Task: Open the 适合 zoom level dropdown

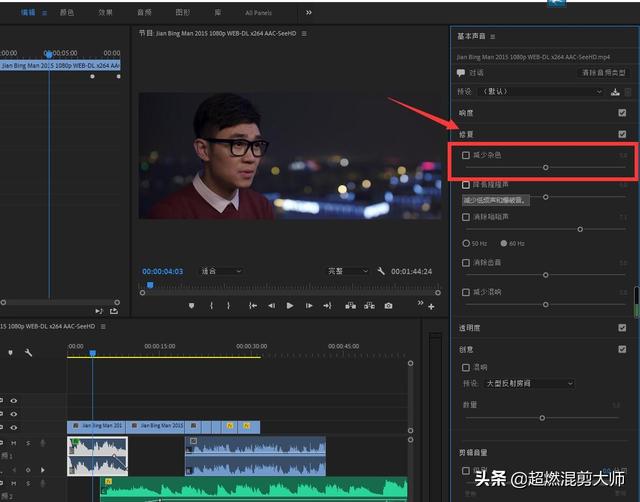Action: point(221,271)
